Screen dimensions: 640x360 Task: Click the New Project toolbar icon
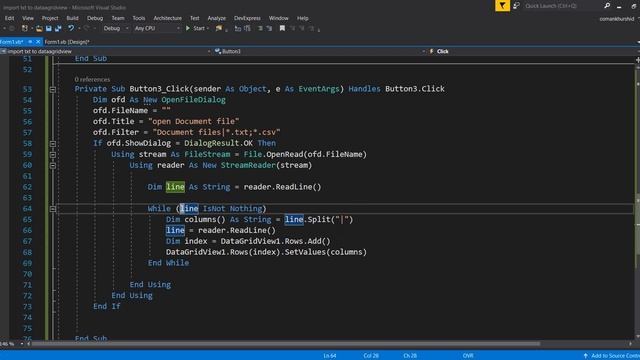click(x=25, y=28)
